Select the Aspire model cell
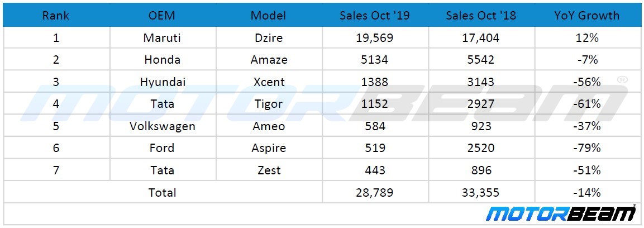 268,148
